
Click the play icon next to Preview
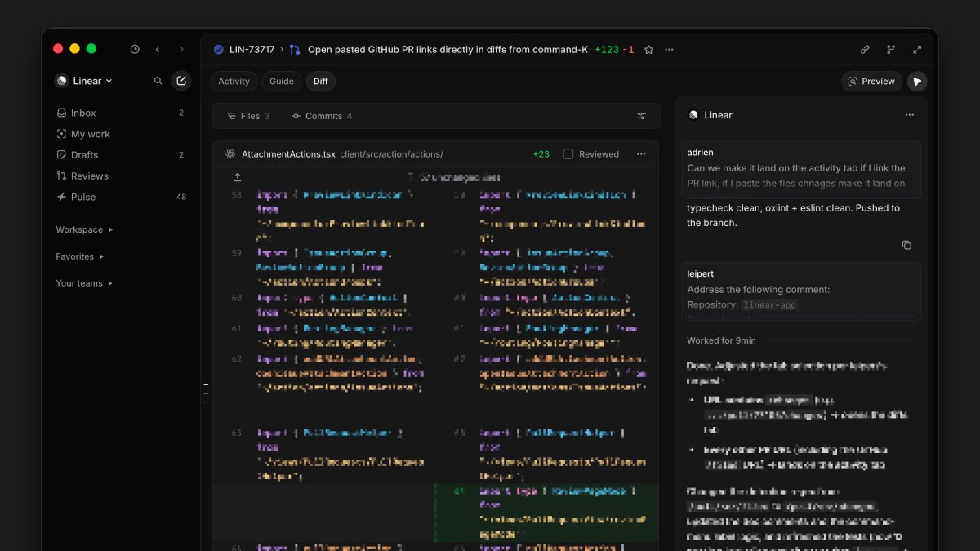coord(917,81)
